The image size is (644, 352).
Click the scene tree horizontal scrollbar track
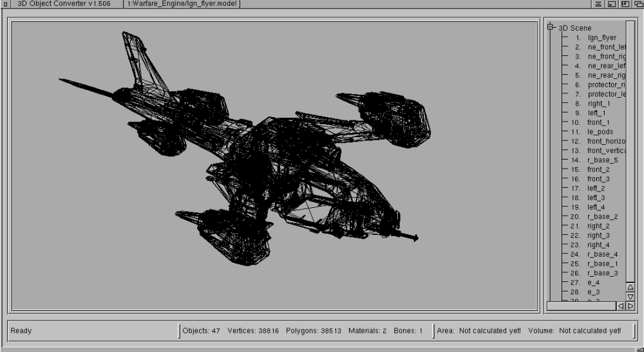582,306
